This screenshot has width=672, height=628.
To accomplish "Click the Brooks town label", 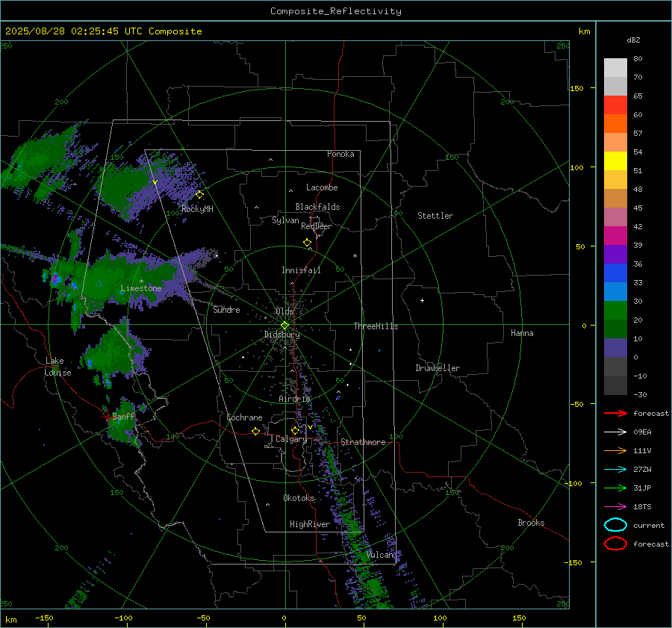I will point(531,523).
